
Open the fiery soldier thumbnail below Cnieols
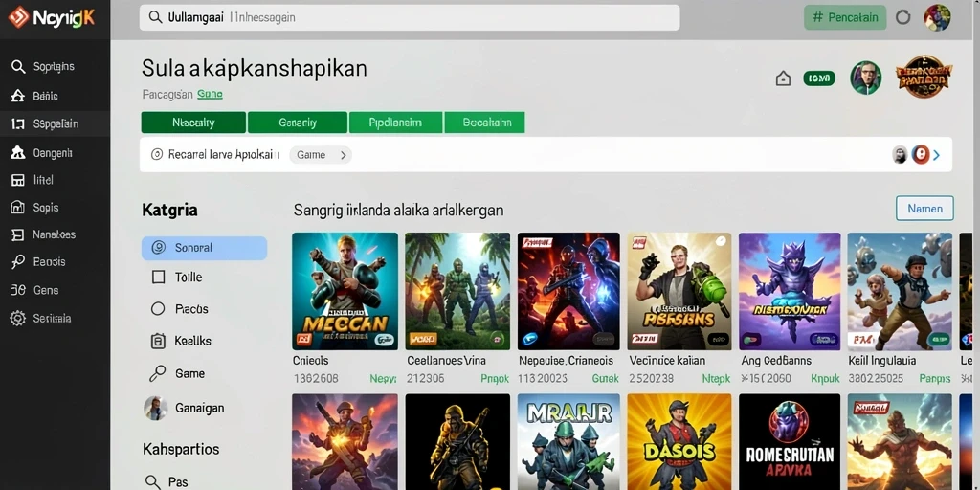(345, 442)
